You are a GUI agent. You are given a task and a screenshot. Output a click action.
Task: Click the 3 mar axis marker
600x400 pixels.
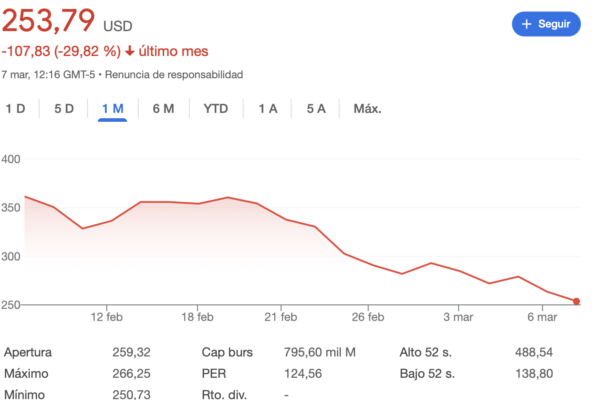tap(458, 317)
